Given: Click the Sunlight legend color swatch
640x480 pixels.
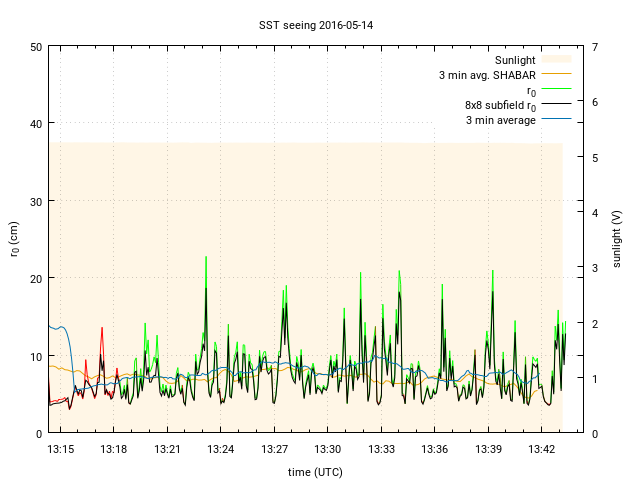Looking at the screenshot, I should [x=557, y=60].
